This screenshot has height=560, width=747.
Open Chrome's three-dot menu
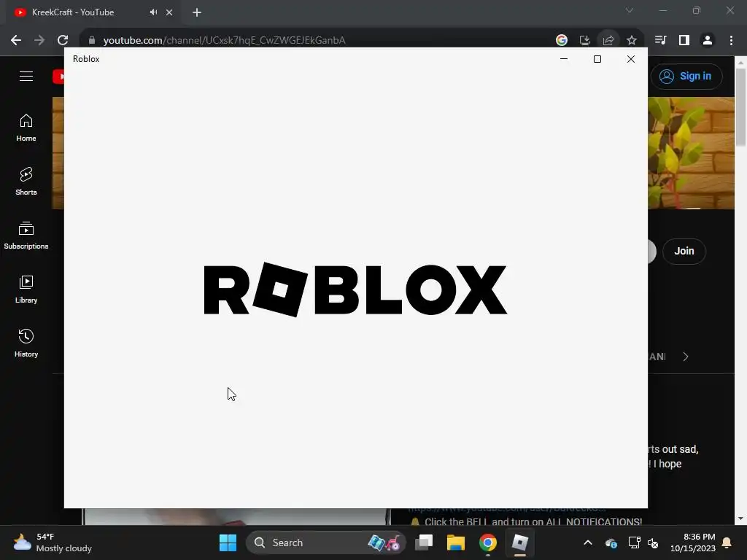point(731,40)
